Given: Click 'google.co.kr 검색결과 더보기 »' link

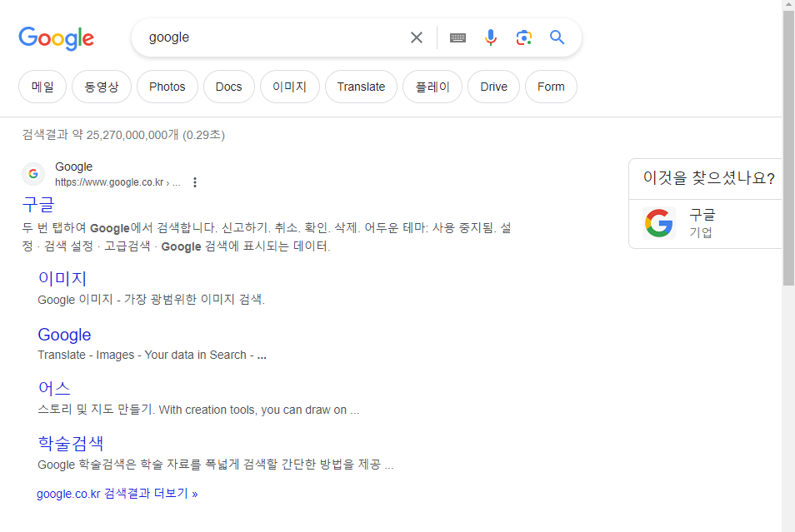Looking at the screenshot, I should (117, 494).
